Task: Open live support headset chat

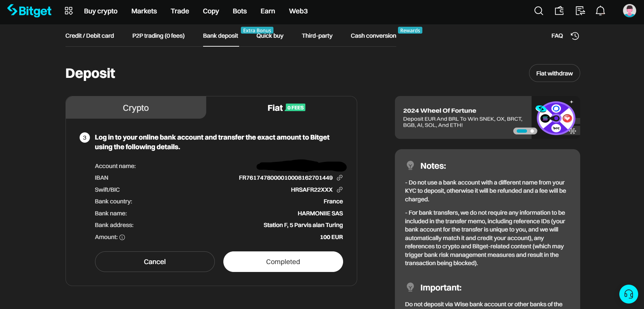Action: click(629, 294)
